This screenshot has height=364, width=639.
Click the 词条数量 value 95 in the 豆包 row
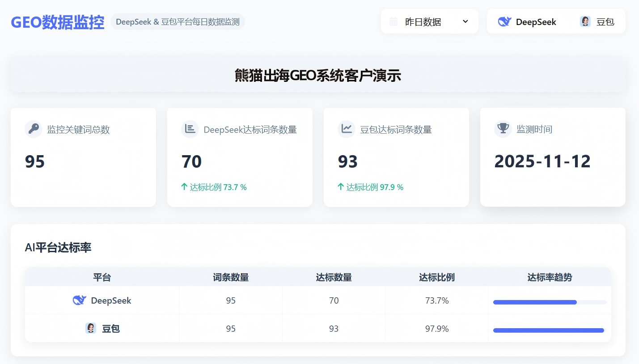[x=231, y=329]
